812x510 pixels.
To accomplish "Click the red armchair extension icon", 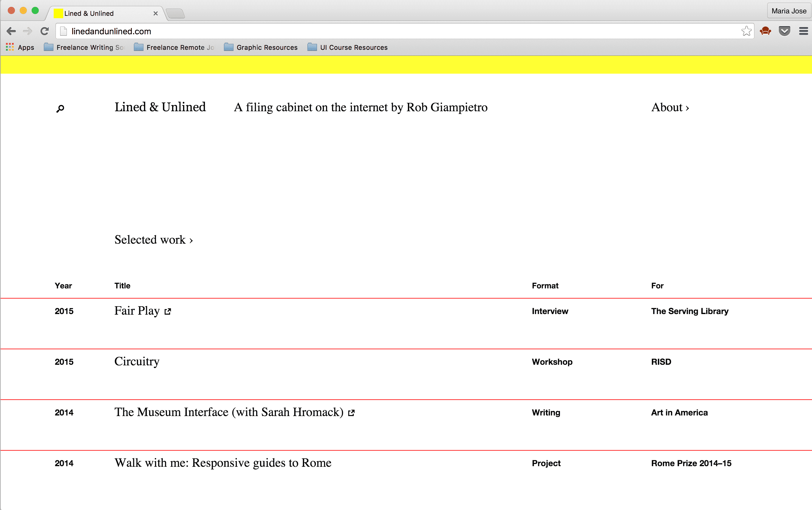I will coord(765,31).
